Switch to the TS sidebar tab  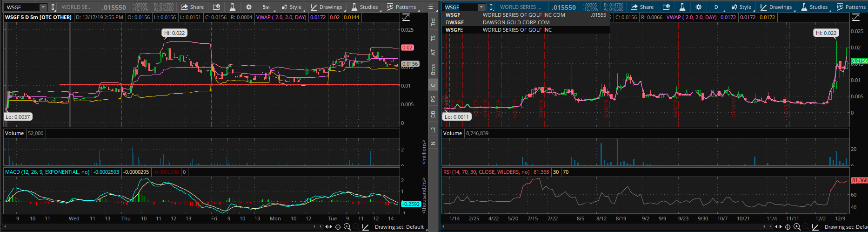[x=433, y=38]
